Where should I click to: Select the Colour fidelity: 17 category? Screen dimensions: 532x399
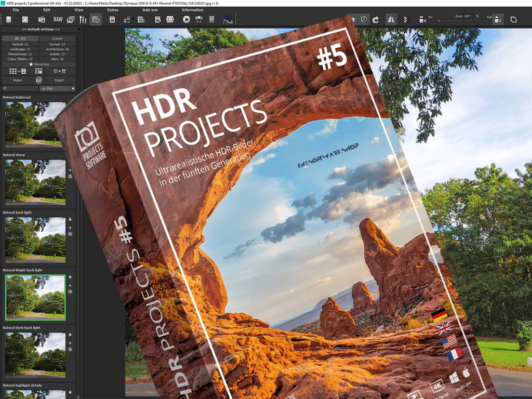click(20, 59)
